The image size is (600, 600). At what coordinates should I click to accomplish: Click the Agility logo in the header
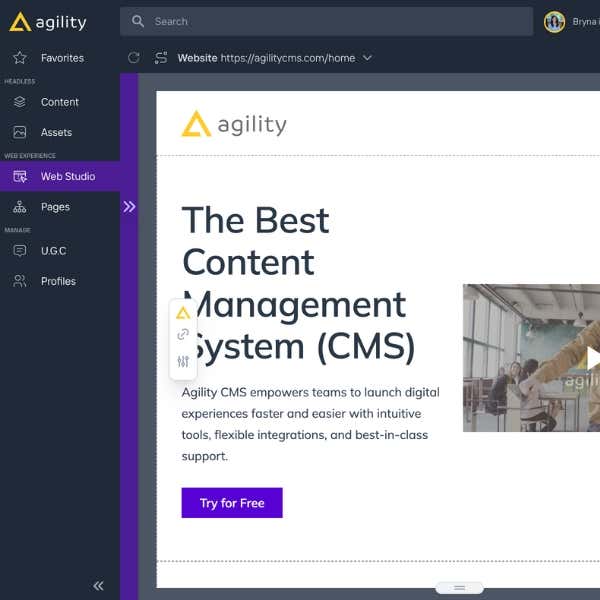tap(48, 22)
